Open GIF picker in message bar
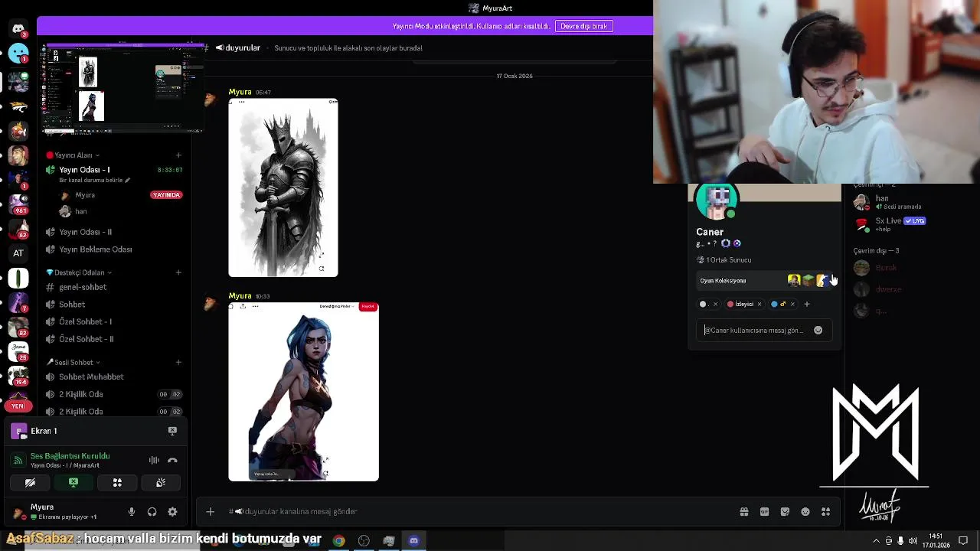 coord(764,512)
